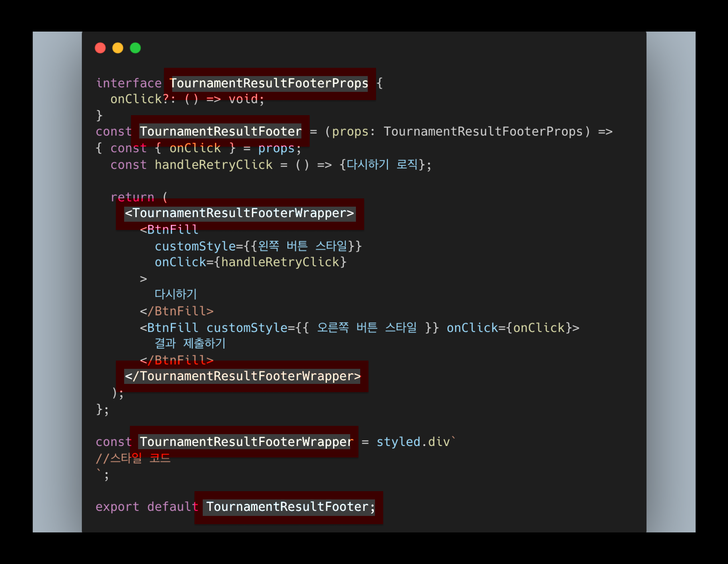Click the 'interface' keyword on first line
This screenshot has width=728, height=564.
[129, 83]
